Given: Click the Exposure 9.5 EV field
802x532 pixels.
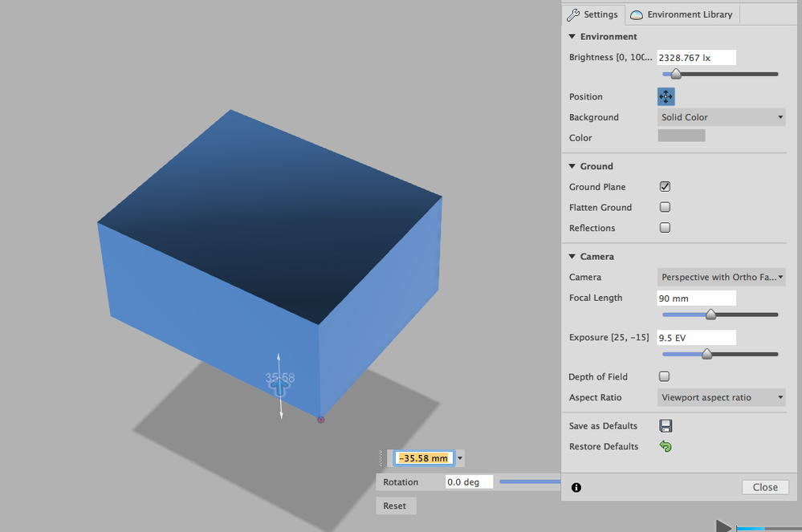Looking at the screenshot, I should [697, 337].
